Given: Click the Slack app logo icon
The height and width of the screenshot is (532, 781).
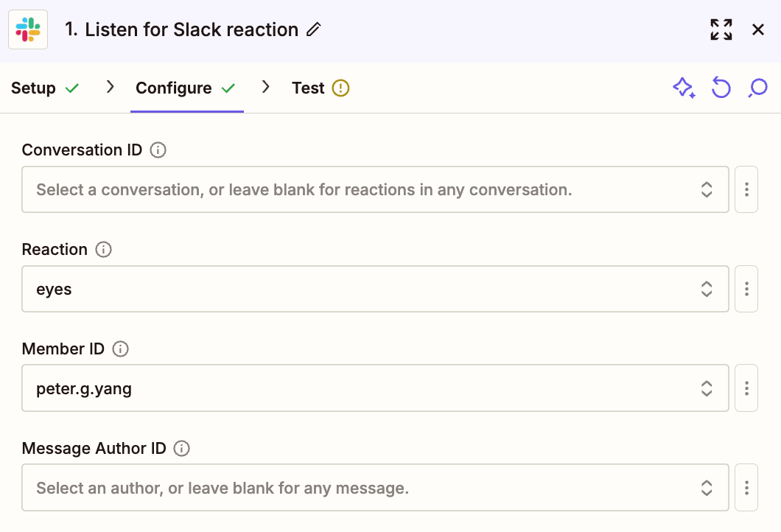Looking at the screenshot, I should pyautogui.click(x=28, y=29).
